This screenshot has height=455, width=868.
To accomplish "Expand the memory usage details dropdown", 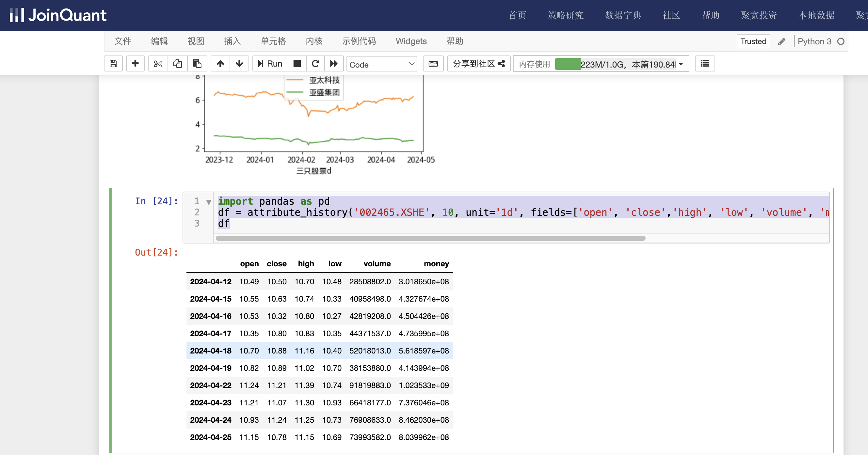I will 681,64.
